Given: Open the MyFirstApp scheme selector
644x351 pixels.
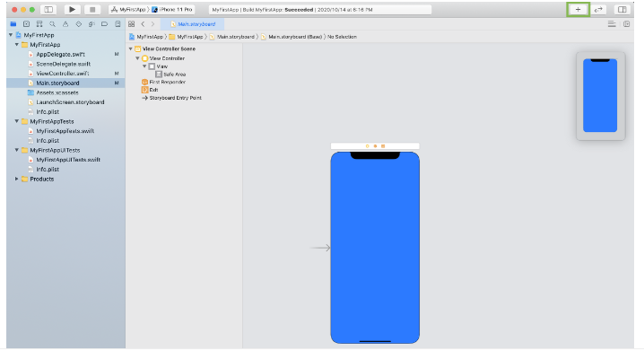Looking at the screenshot, I should tap(128, 10).
